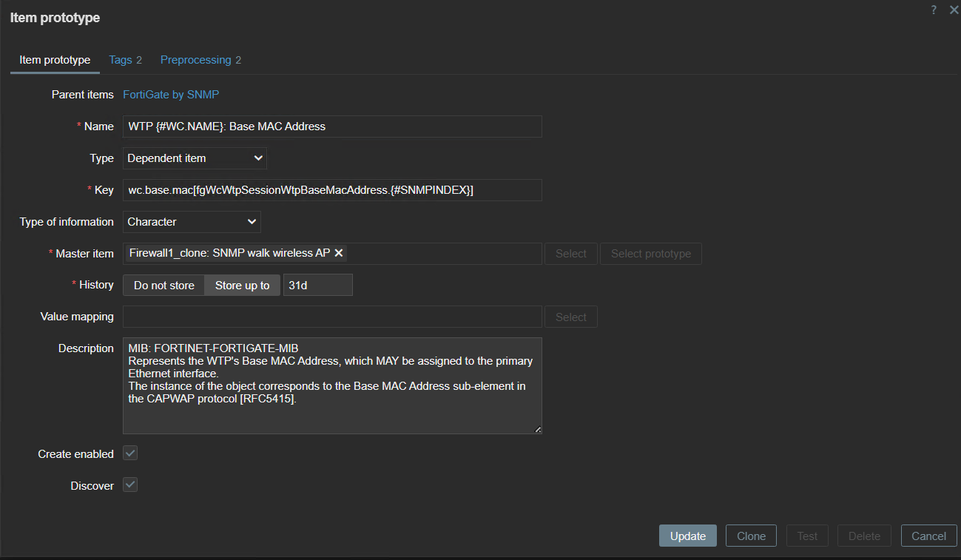The height and width of the screenshot is (560, 961).
Task: Select the Do not store history option
Action: [164, 286]
